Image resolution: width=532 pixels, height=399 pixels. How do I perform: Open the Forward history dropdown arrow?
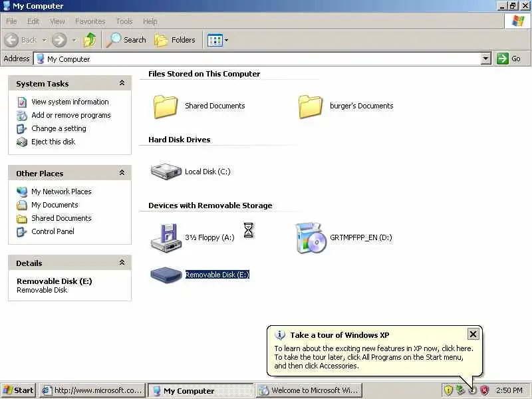point(74,40)
